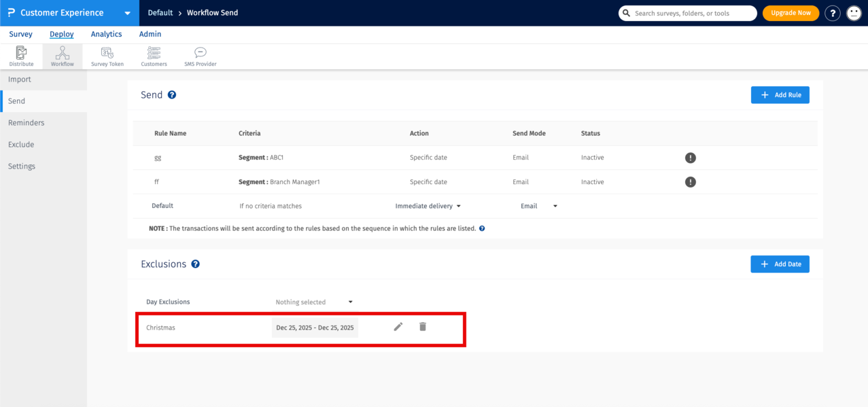The image size is (868, 407).
Task: Expand the Customer Experience product dropdown
Action: pyautogui.click(x=128, y=13)
